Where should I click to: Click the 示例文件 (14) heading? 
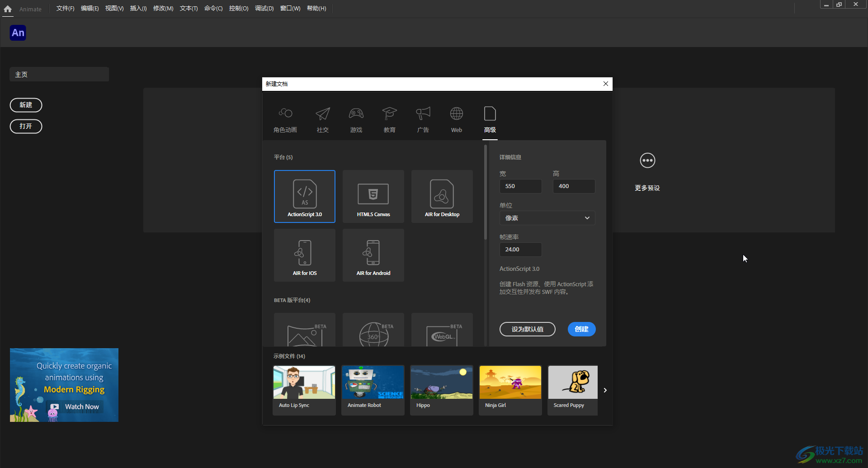coord(289,356)
